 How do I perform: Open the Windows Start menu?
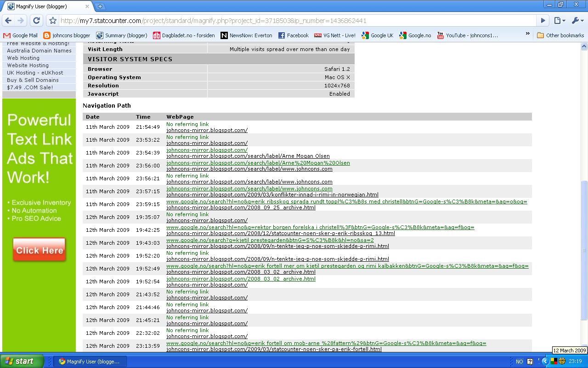[22, 361]
